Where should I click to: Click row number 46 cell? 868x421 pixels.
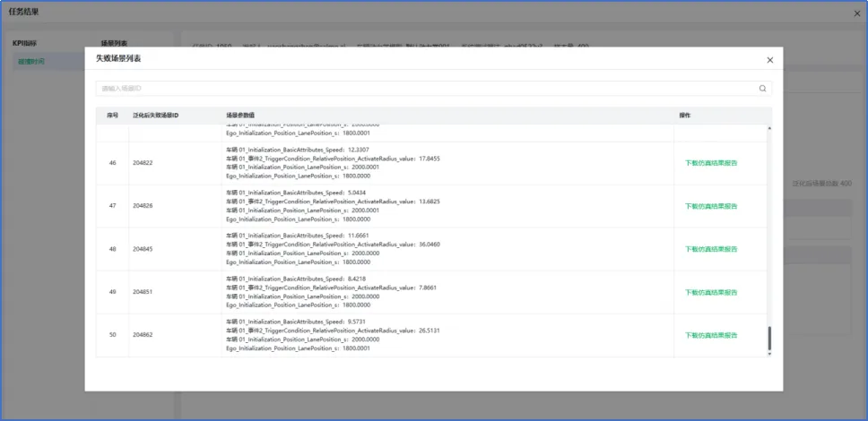click(112, 163)
